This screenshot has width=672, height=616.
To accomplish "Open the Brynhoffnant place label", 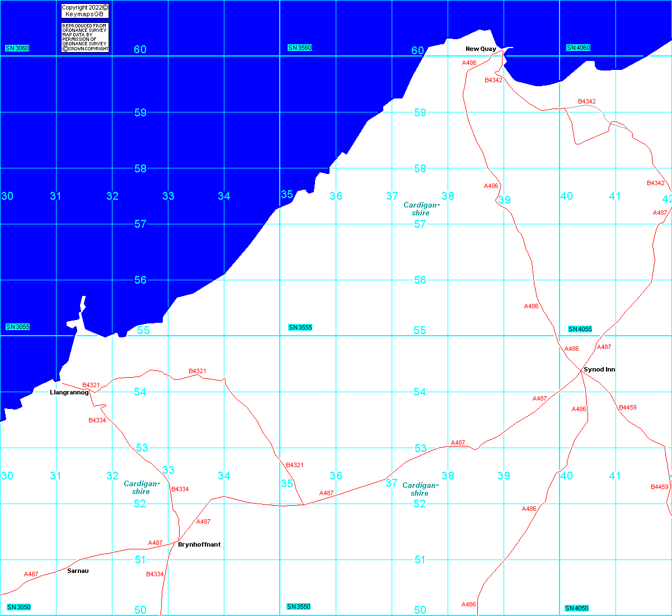I will coord(199,544).
